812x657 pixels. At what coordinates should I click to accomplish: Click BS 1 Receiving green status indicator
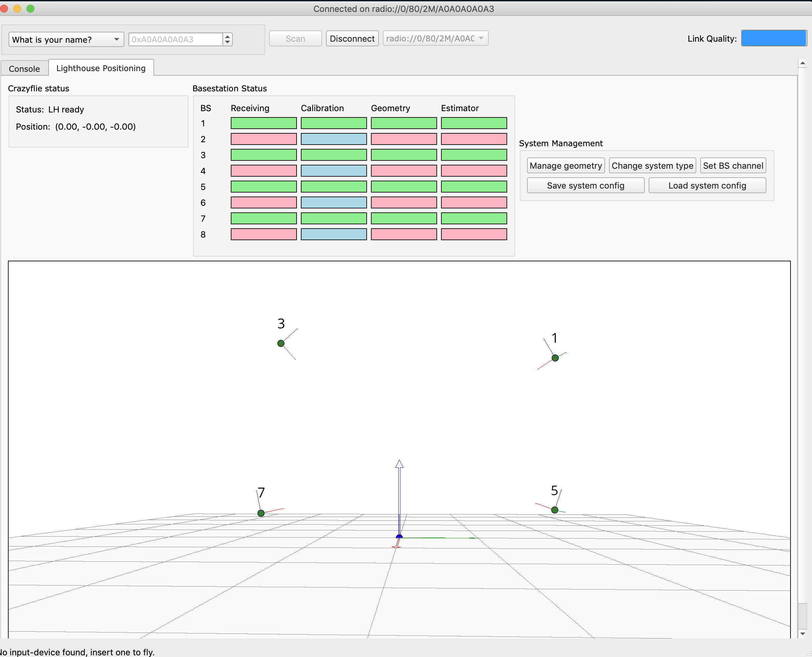click(264, 123)
